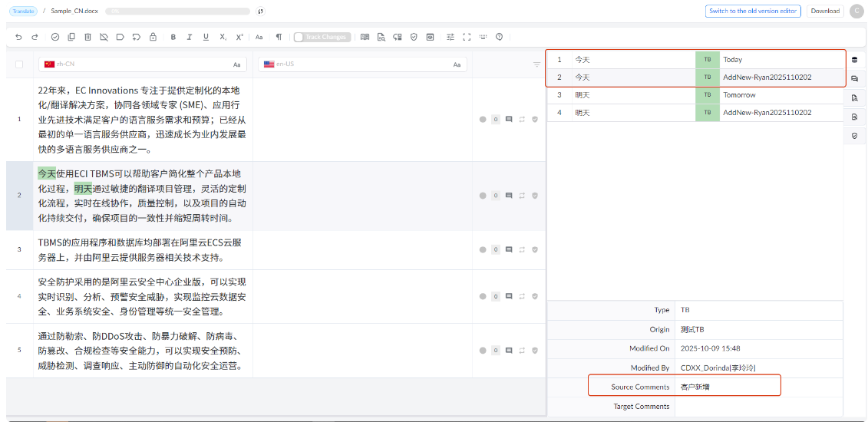Screen dimensions: 868x422
Task: Copy source to target icon
Action: (x=71, y=37)
